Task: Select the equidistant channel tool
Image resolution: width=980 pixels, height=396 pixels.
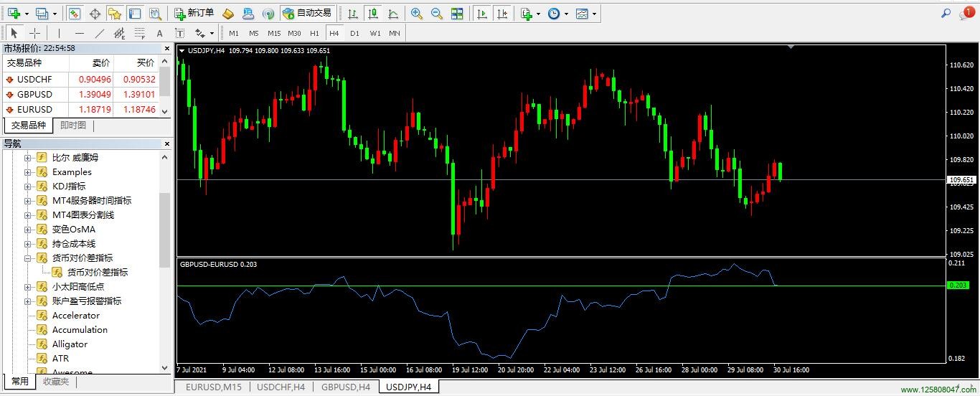Action: tap(119, 33)
